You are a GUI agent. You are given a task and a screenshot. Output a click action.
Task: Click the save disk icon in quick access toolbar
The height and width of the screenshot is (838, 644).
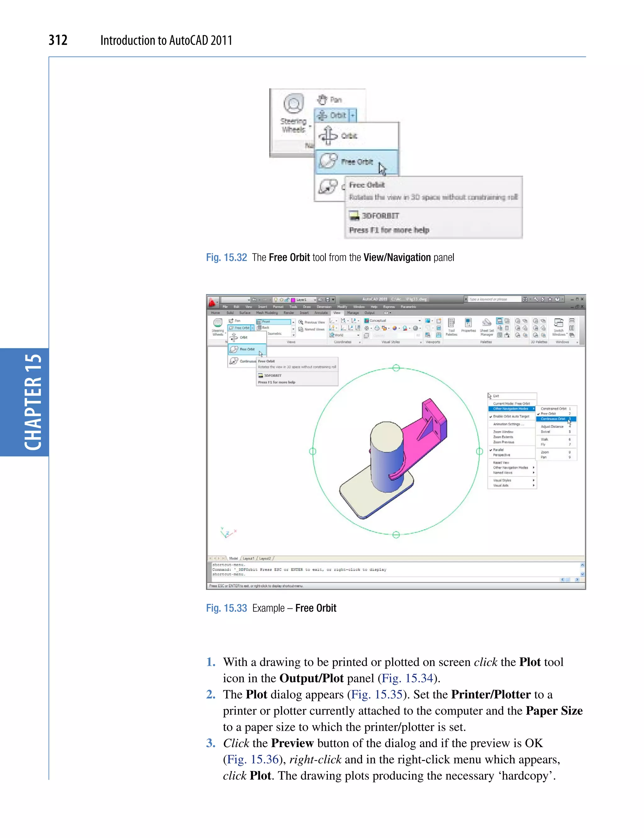pyautogui.click(x=327, y=300)
